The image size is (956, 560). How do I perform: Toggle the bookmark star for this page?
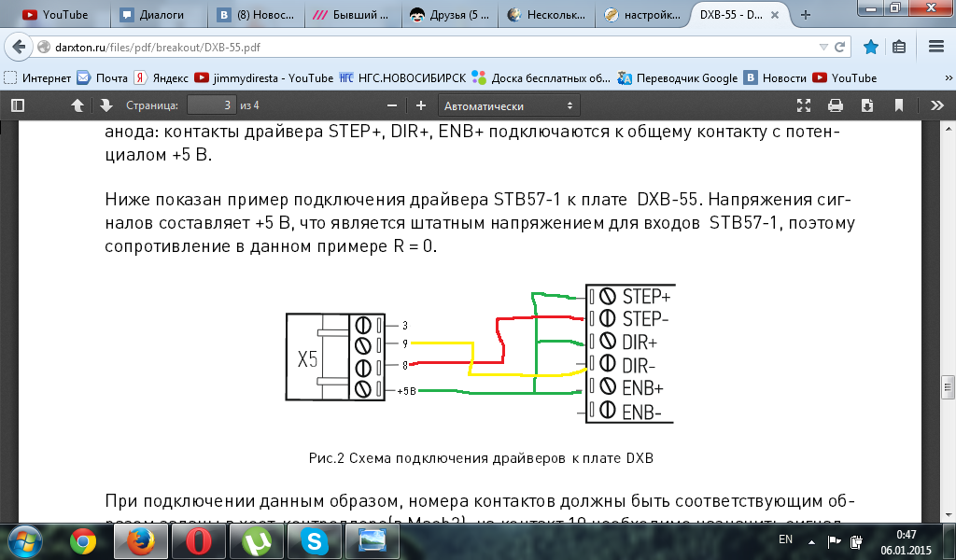click(x=871, y=47)
